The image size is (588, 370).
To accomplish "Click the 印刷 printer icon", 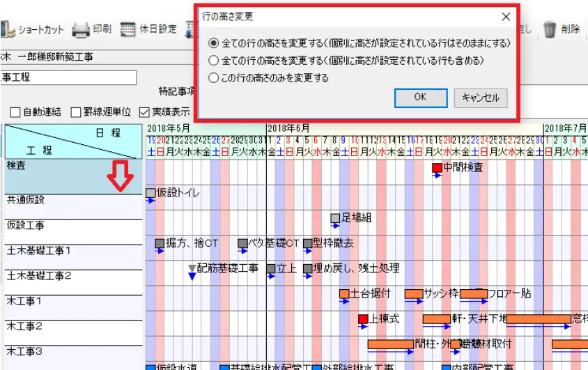I will click(81, 30).
